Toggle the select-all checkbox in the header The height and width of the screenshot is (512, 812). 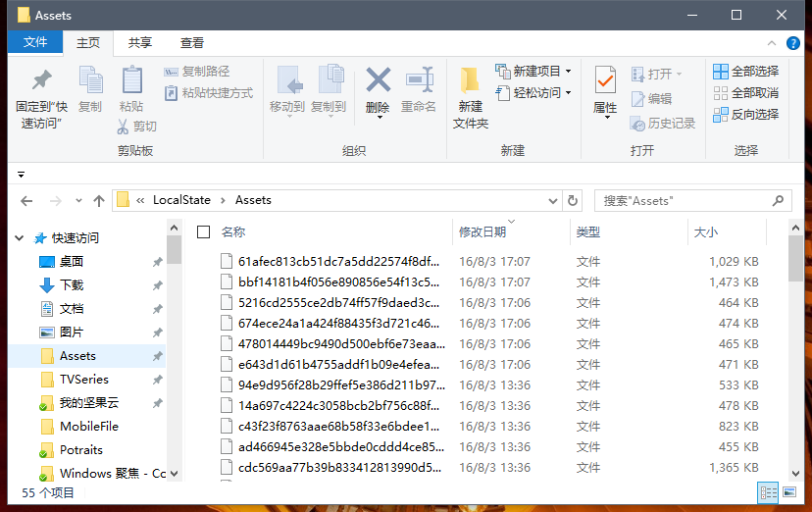pyautogui.click(x=203, y=232)
